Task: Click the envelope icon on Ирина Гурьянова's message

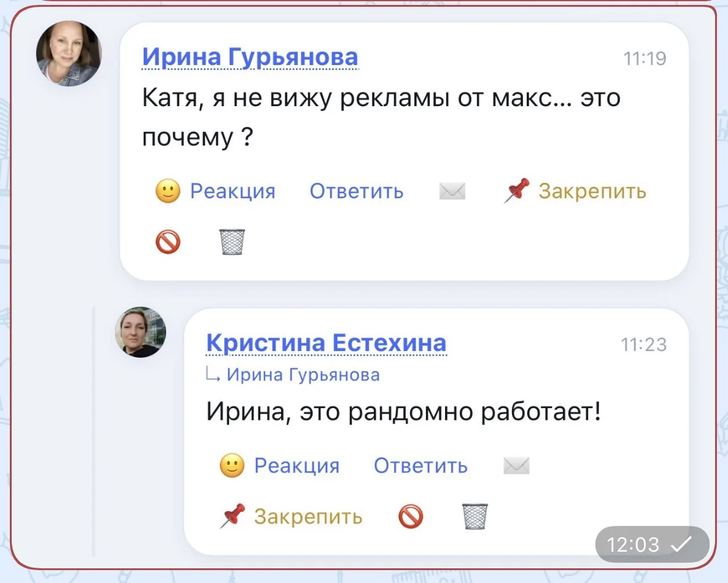Action: click(x=452, y=191)
